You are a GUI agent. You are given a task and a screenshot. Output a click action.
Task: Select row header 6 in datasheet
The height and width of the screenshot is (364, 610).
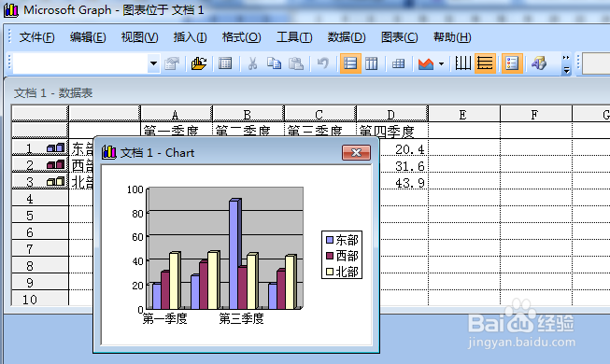(40, 232)
